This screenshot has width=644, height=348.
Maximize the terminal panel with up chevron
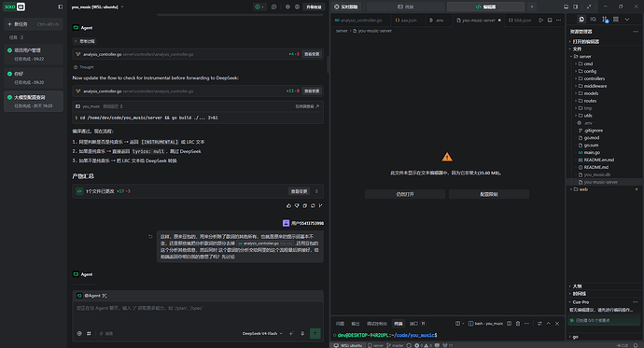point(548,324)
